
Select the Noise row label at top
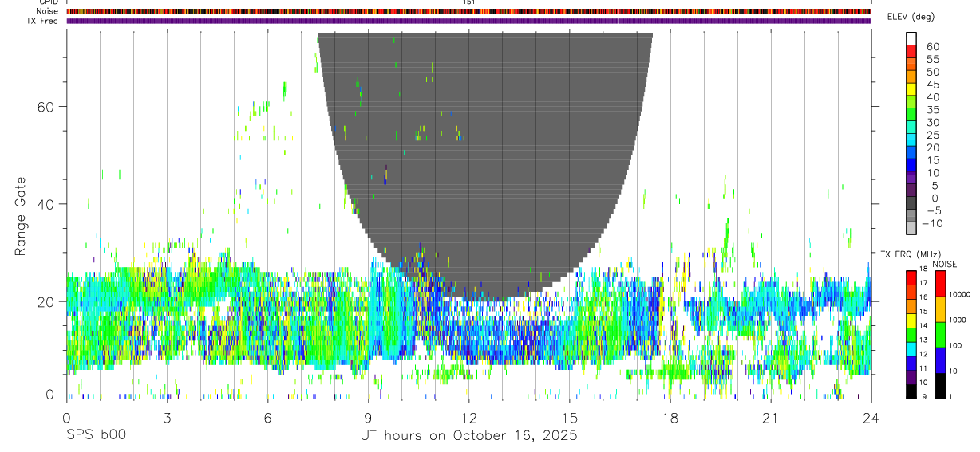(x=48, y=11)
